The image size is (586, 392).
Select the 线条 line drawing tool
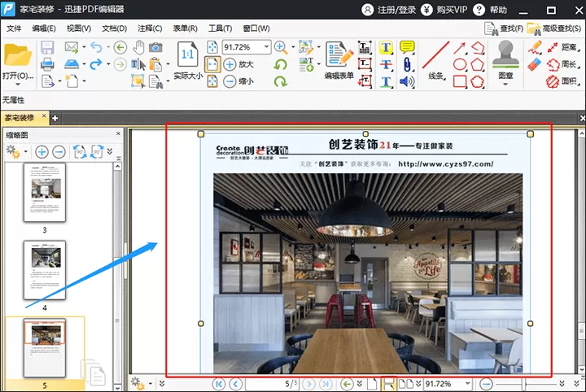click(x=435, y=60)
